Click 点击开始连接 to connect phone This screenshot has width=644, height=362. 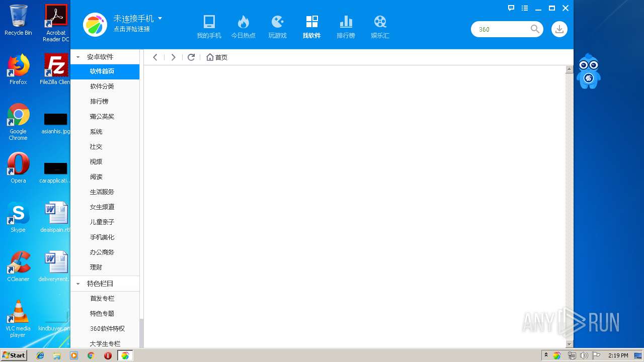click(131, 29)
